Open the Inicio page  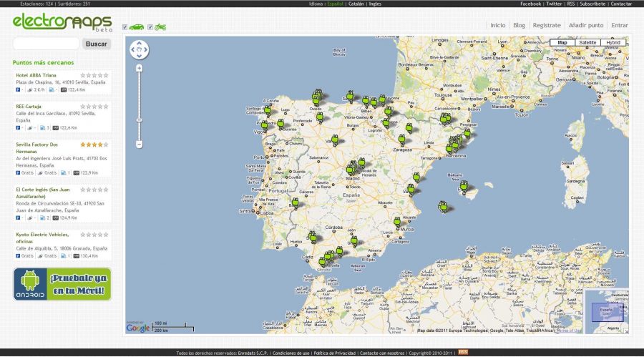(498, 25)
